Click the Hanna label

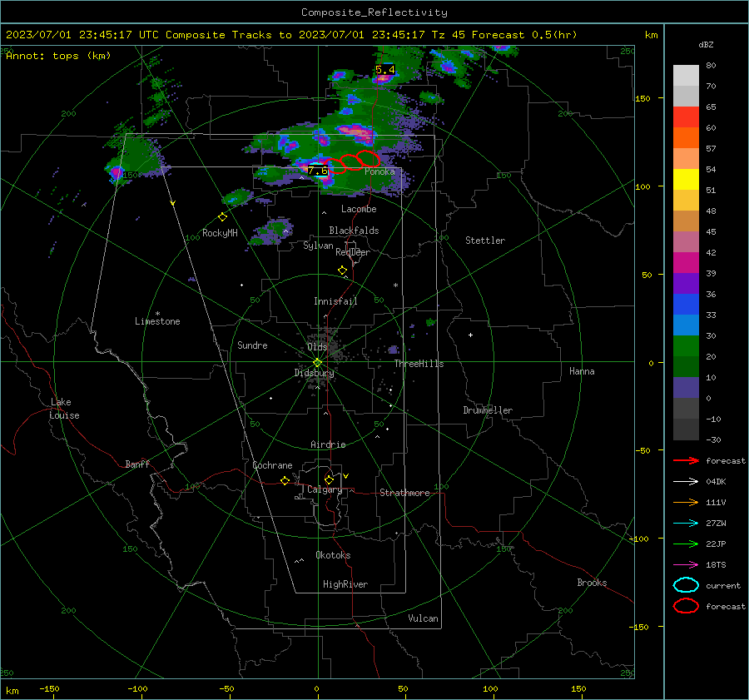tap(582, 371)
